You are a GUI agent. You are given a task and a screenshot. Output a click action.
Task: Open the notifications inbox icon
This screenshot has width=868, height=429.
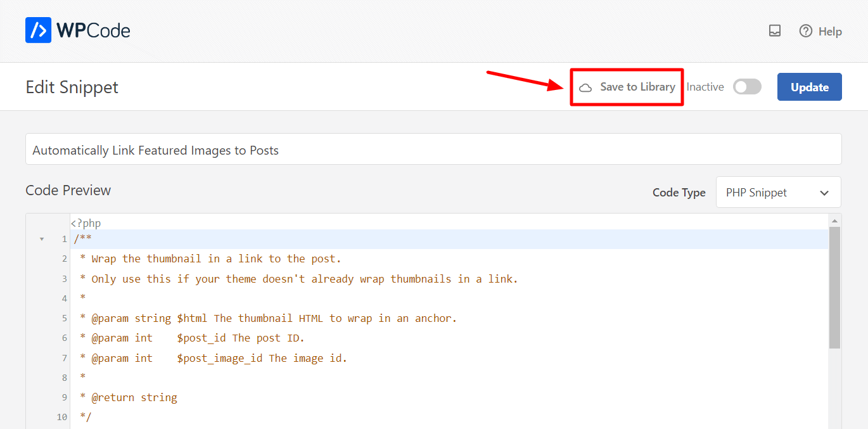[775, 31]
